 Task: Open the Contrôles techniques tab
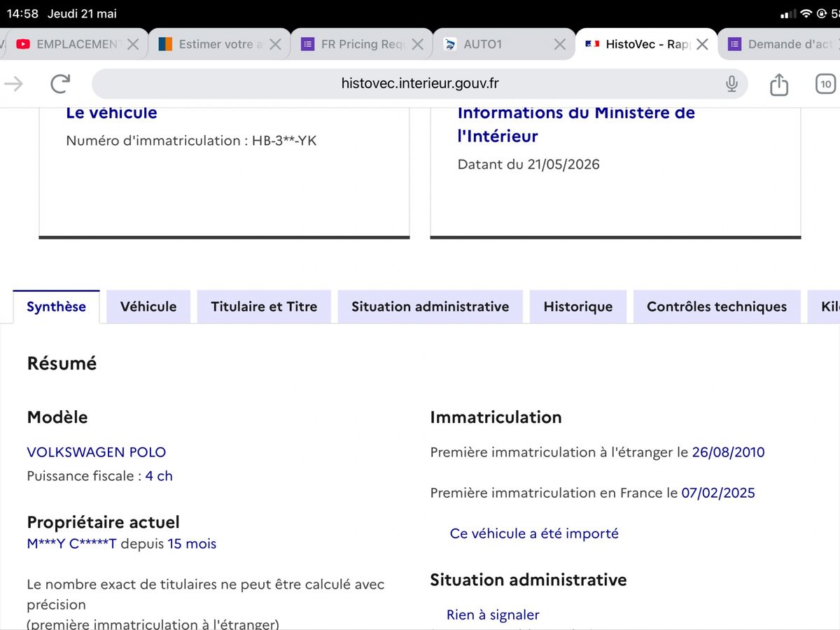[717, 307]
